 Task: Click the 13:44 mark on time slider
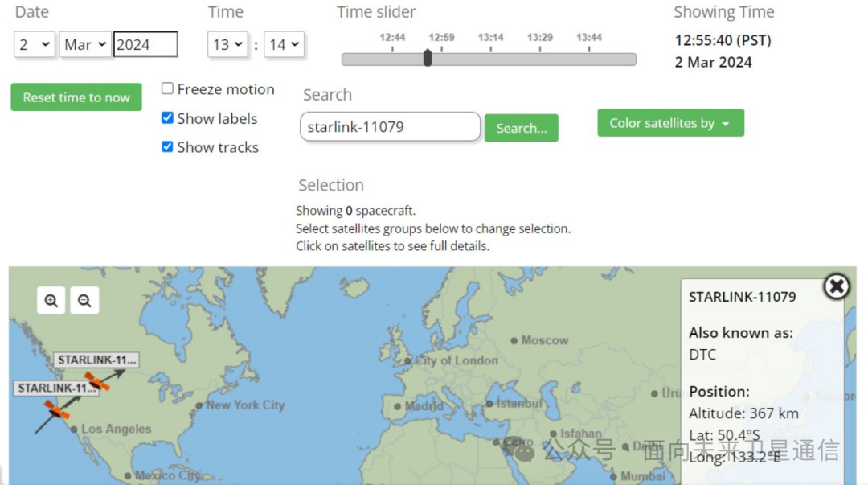click(589, 38)
